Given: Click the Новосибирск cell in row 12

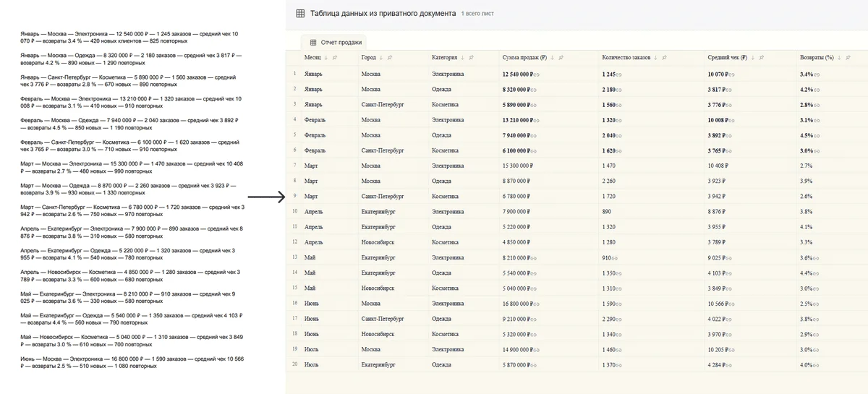Looking at the screenshot, I should pyautogui.click(x=378, y=242).
